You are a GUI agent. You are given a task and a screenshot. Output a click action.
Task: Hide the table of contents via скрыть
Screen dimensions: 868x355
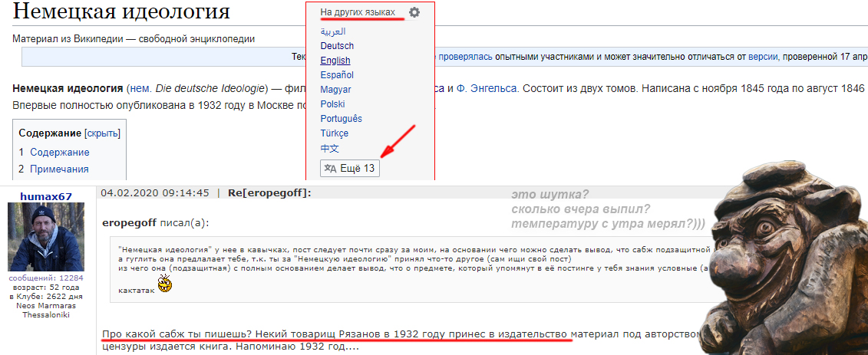pos(102,133)
